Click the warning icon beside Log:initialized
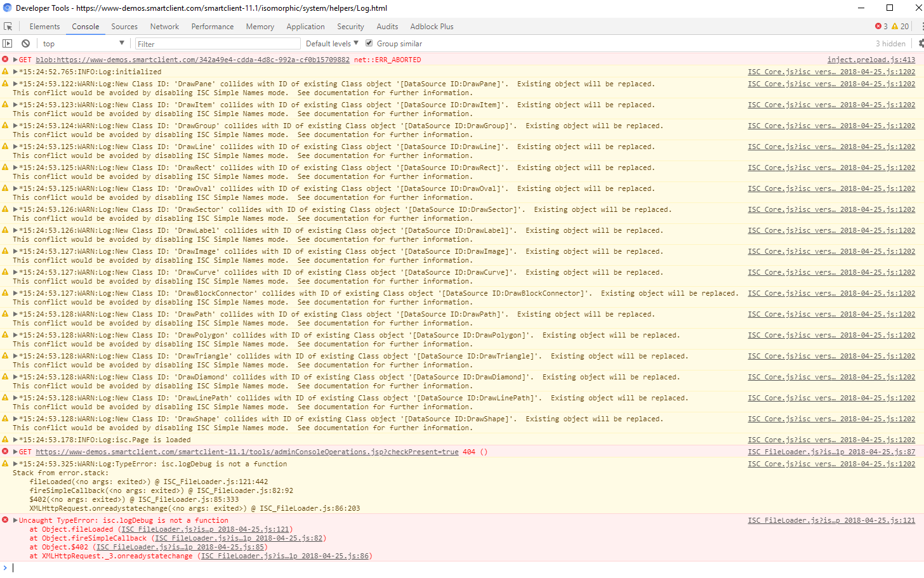Viewport: 924px width, 578px height. pos(5,72)
